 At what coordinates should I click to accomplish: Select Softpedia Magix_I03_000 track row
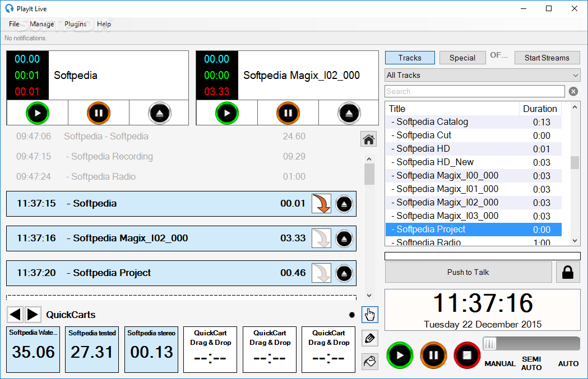tap(474, 216)
